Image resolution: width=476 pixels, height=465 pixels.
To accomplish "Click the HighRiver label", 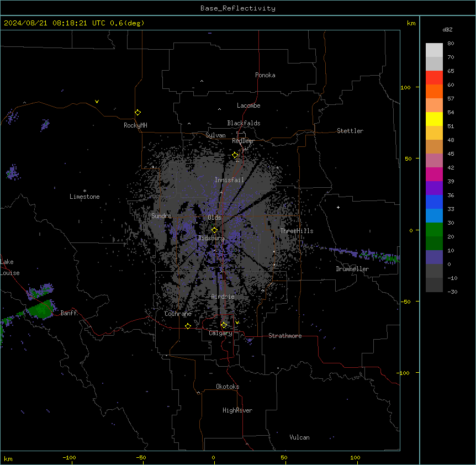I will click(237, 410).
